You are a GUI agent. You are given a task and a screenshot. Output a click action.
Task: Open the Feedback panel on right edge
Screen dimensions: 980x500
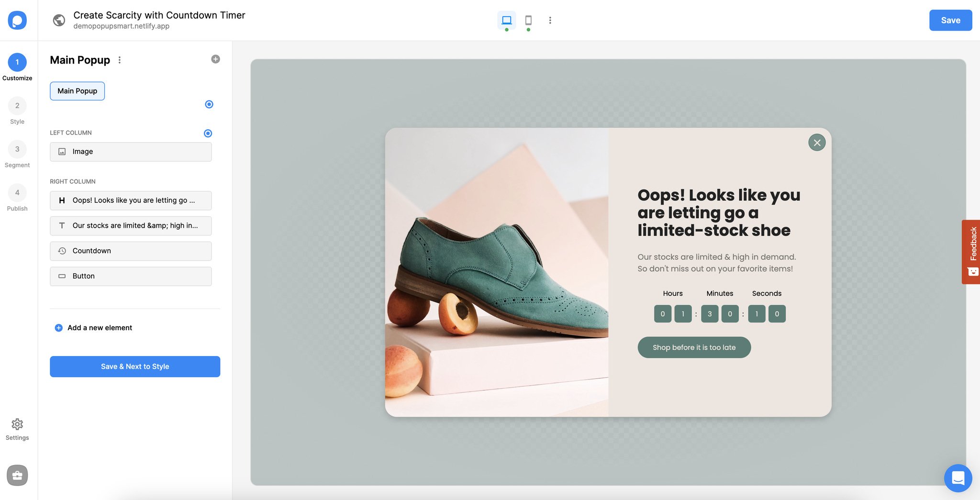pos(972,252)
